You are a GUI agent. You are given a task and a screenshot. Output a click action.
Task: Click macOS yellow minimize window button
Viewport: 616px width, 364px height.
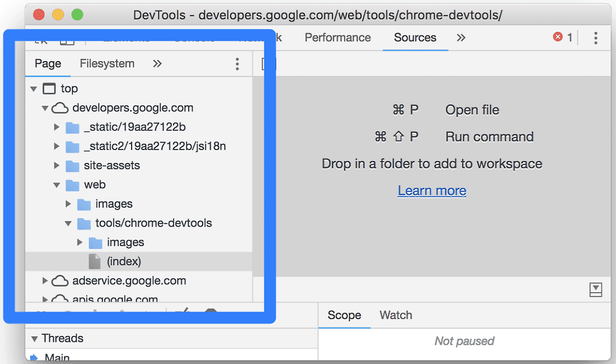coord(58,15)
